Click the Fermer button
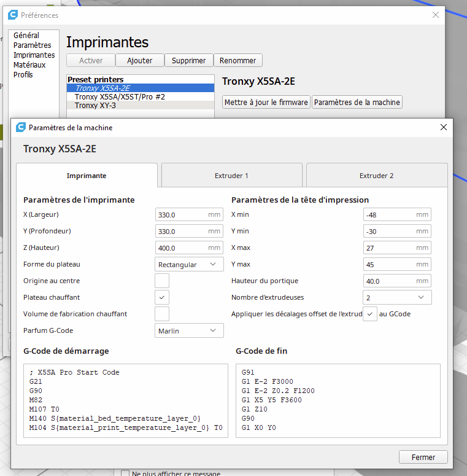Viewport: 467px width, 476px height. (423, 457)
